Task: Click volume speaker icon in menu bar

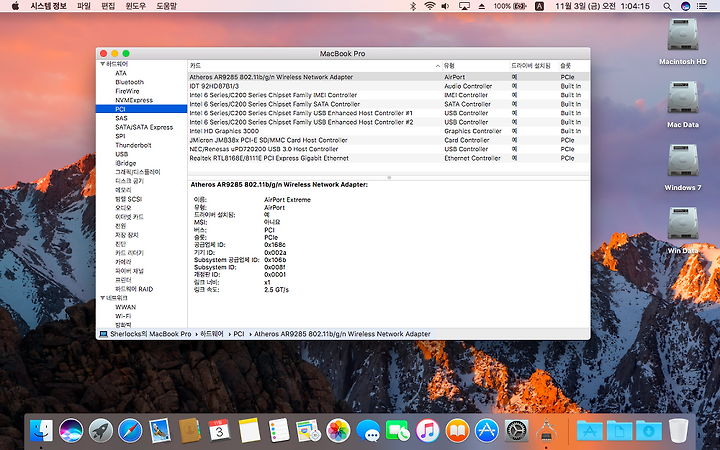Action: pos(445,6)
